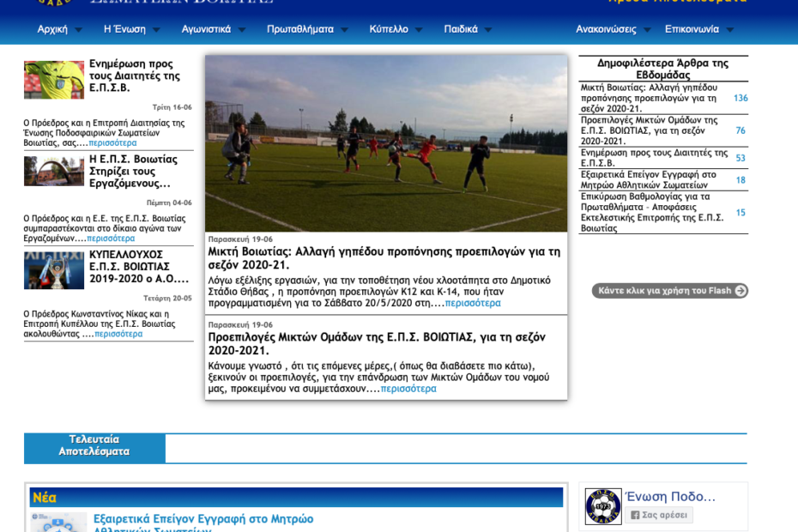Expand the Ανακοινώσεις dropdown arrow
Screen dimensions: 798x532
[x=647, y=30]
